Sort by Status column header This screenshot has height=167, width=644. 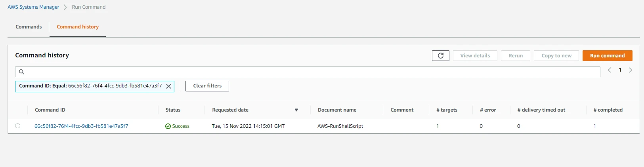[173, 110]
